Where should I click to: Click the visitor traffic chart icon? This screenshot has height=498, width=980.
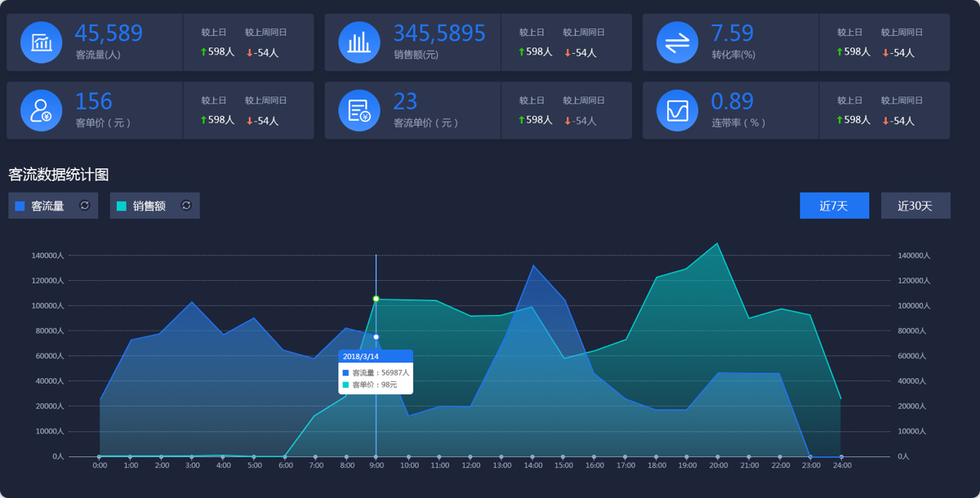41,42
